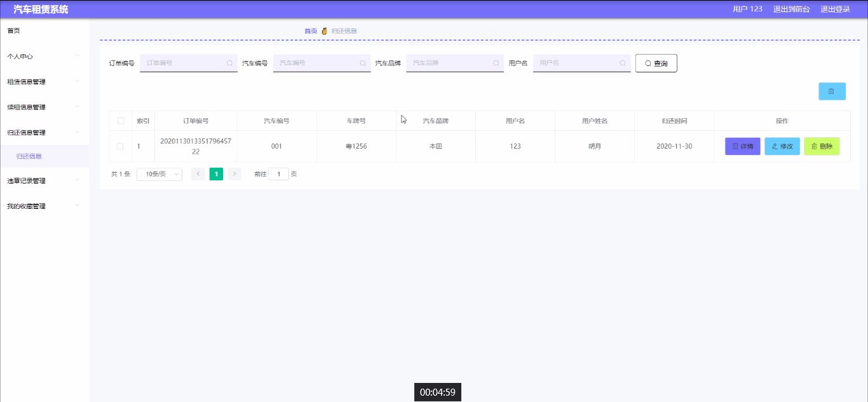Expand the 租赁信息管理 menu
Viewport: 868px width, 402px height.
tap(44, 82)
